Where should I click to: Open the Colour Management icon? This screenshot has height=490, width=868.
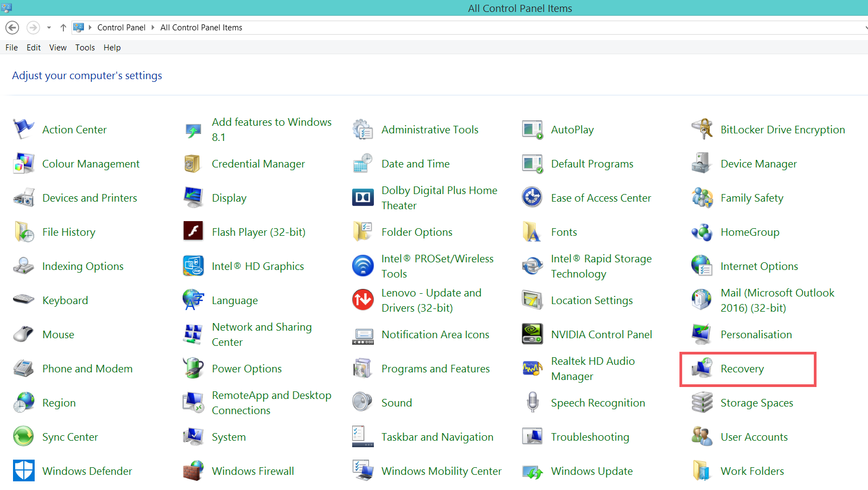(23, 164)
